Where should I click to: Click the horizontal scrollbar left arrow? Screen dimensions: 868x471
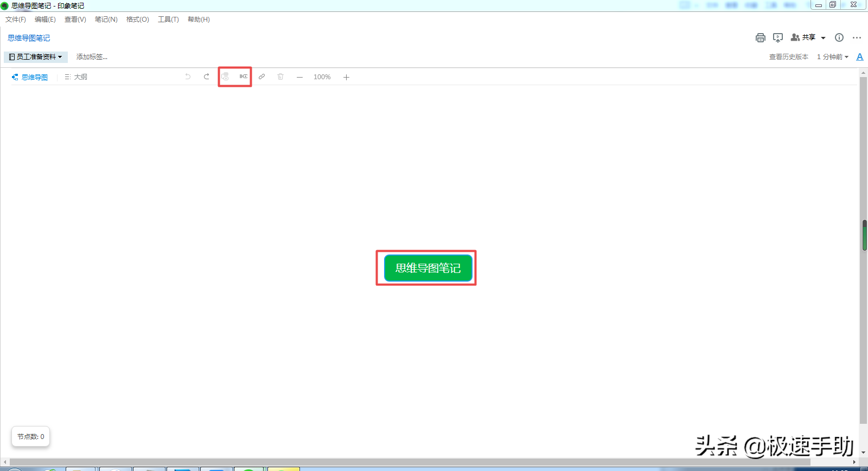5,462
